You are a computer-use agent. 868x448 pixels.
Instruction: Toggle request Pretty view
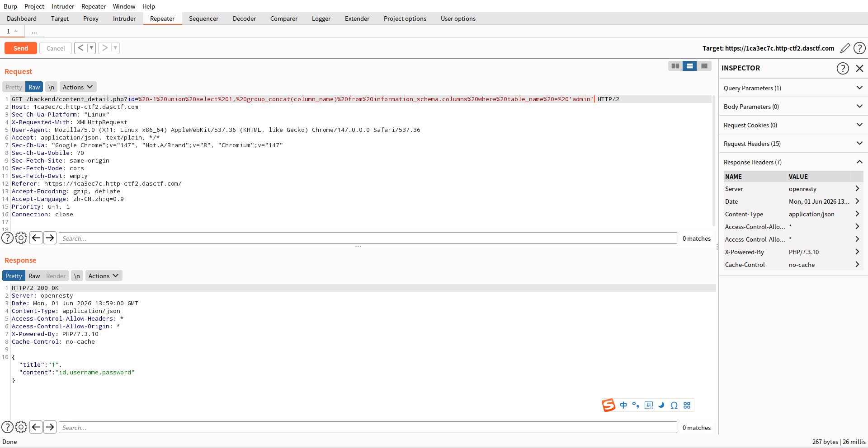14,87
